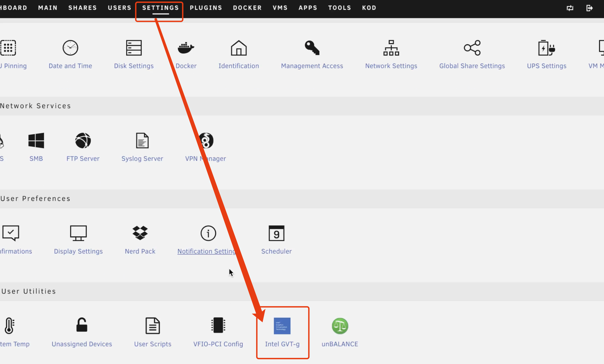Open the DOCKER top menu tab

click(x=247, y=8)
